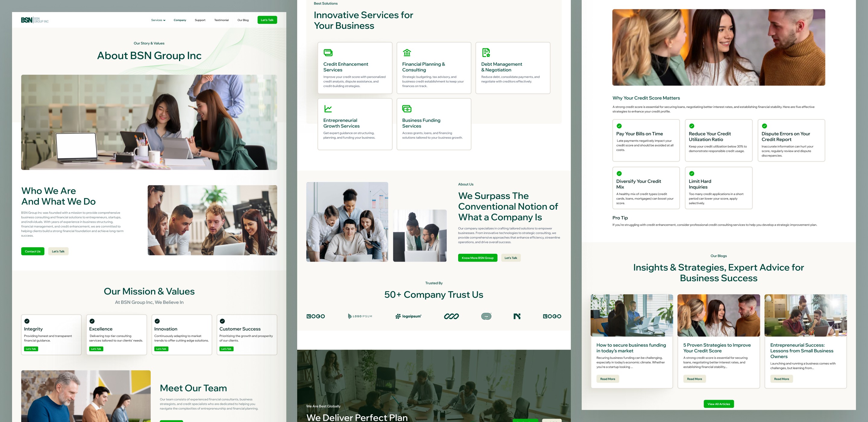Click the checkmark on the Integrity card

[27, 321]
